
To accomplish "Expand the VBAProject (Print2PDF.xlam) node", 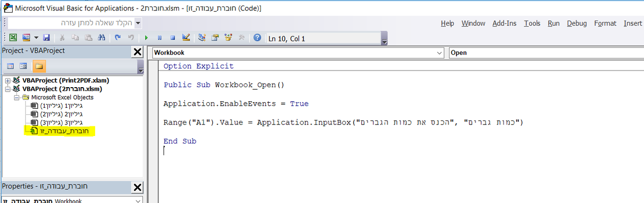I will (8, 81).
